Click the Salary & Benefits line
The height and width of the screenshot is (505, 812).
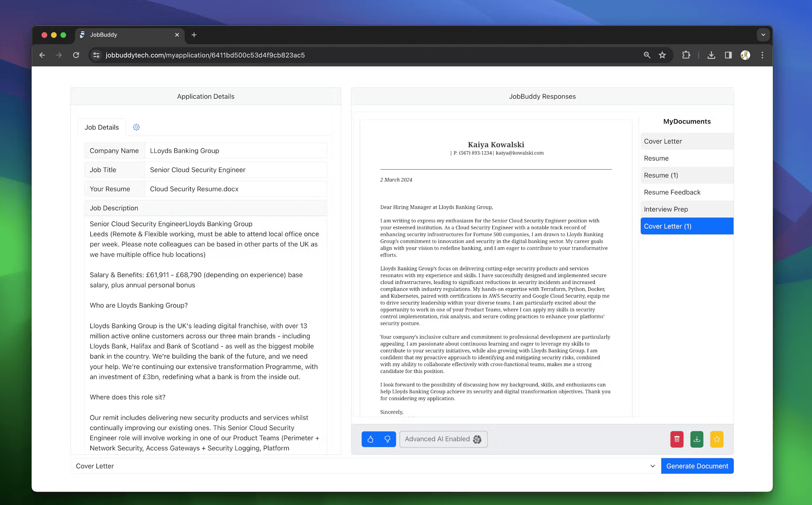[x=196, y=280]
